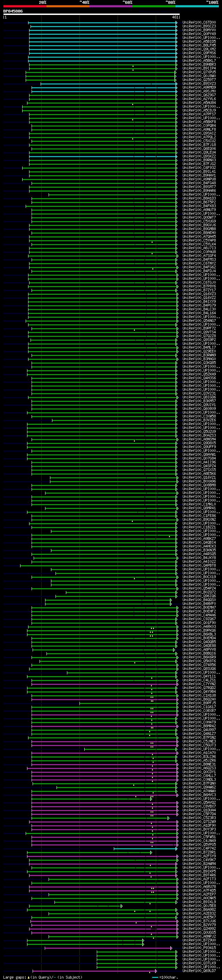Image resolution: width=222 pixels, height=980 pixels.
Task: Select the UniRef100_A5BID5 hit label
Action: (199, 41)
